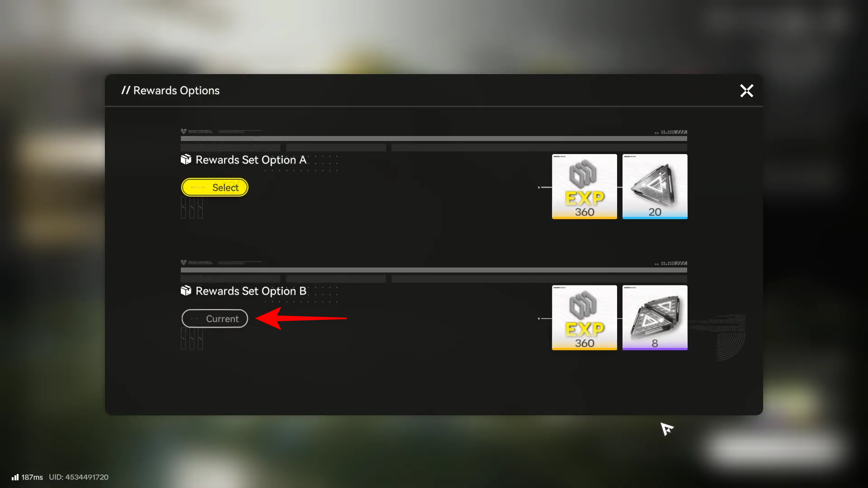
Task: Open the EXP 360 reward in Option B
Action: pyautogui.click(x=584, y=318)
